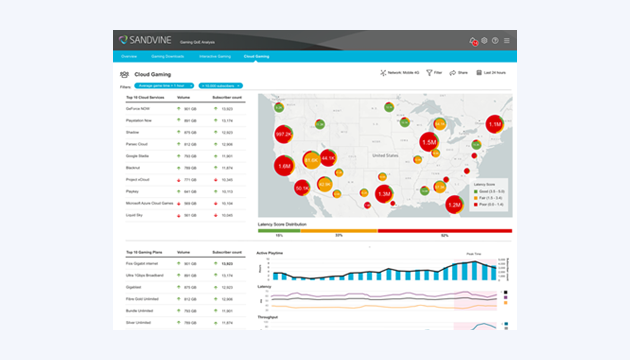The image size is (630, 360).
Task: Open the notifications bell with red badge
Action: 473,41
